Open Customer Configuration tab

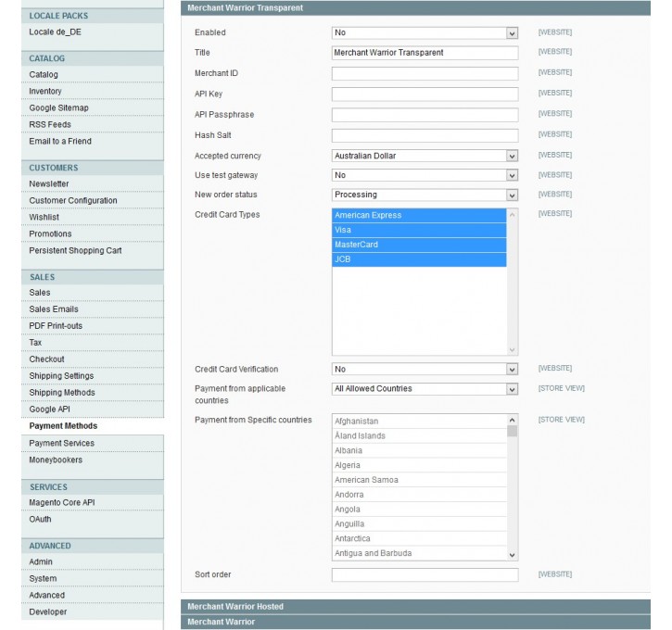(x=92, y=200)
